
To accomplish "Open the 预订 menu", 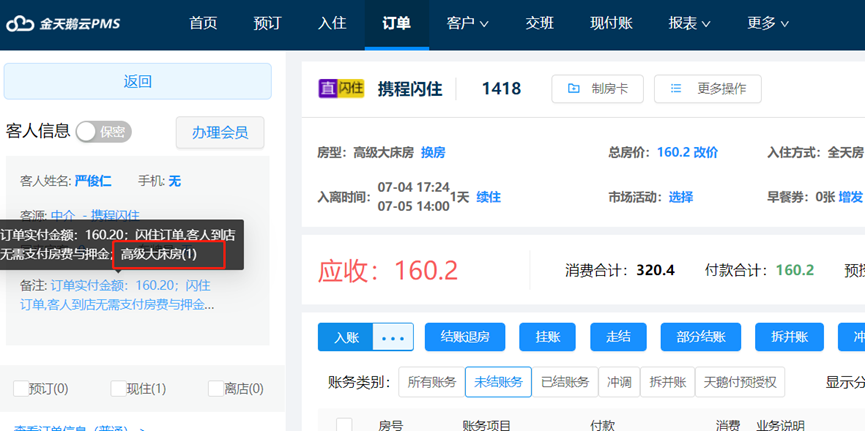I will point(268,24).
